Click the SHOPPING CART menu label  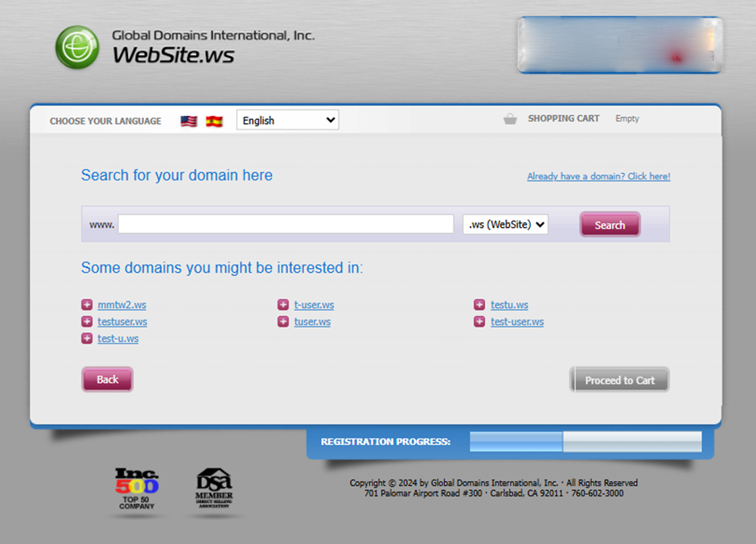coord(564,118)
